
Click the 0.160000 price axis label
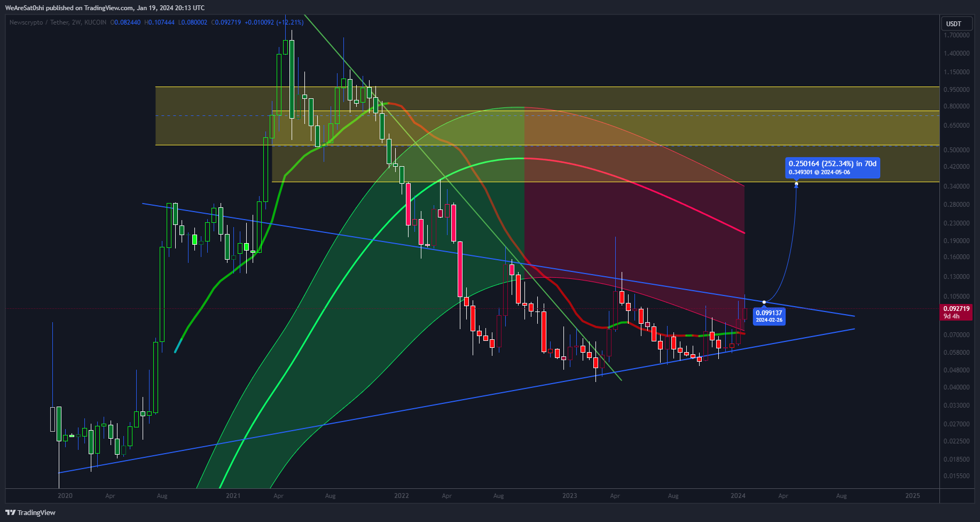(957, 257)
